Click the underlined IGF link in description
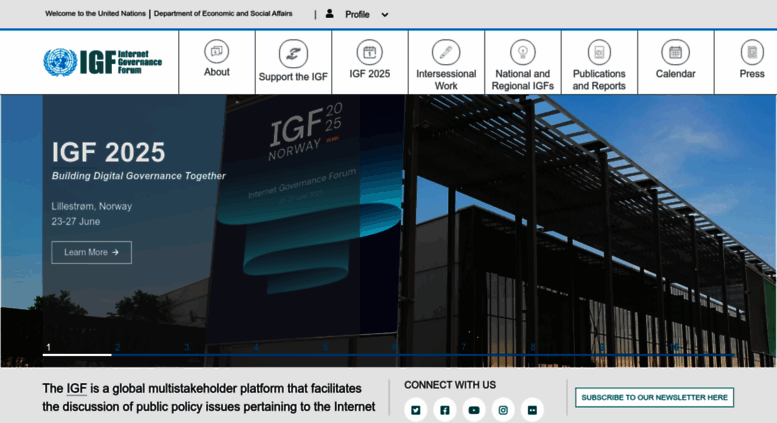The image size is (777, 423). (x=77, y=388)
